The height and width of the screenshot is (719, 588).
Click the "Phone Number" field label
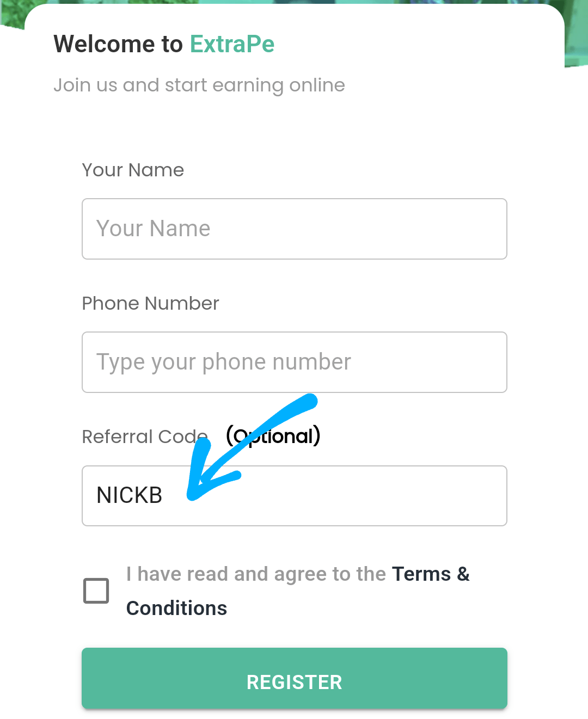coord(150,303)
